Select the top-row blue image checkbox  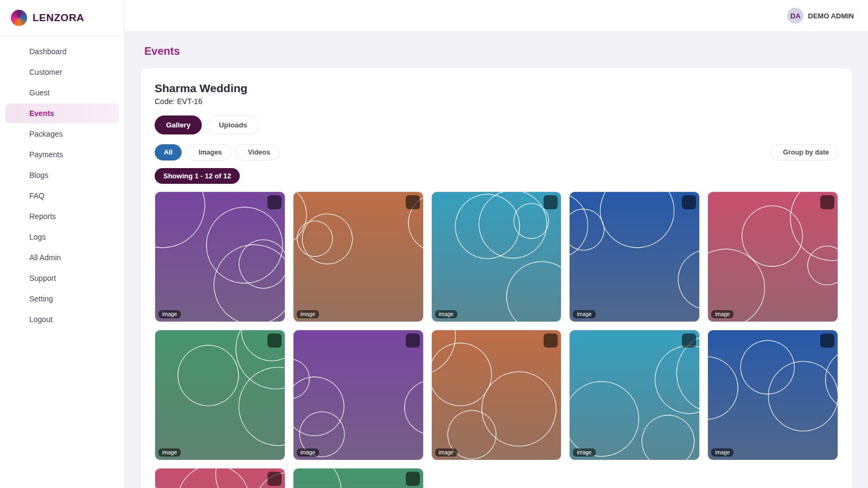689,202
